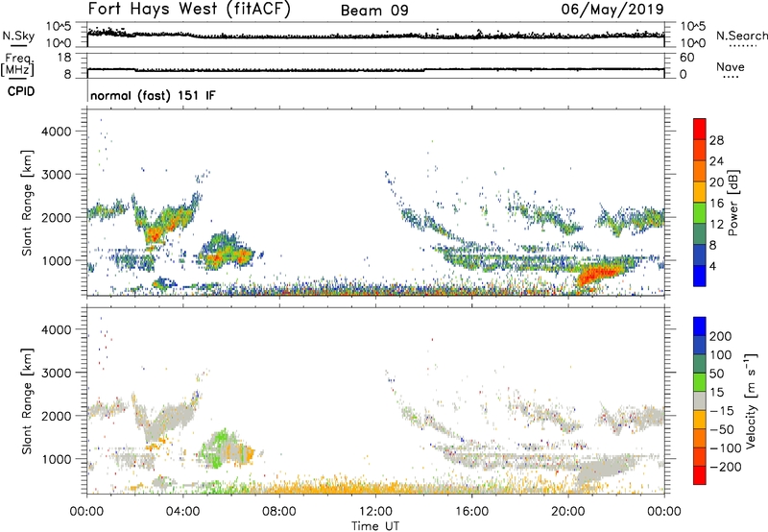Screen dimensions: 768x532
Task: Click 'normal (fast) 151 IF' text
Action: tap(153, 95)
